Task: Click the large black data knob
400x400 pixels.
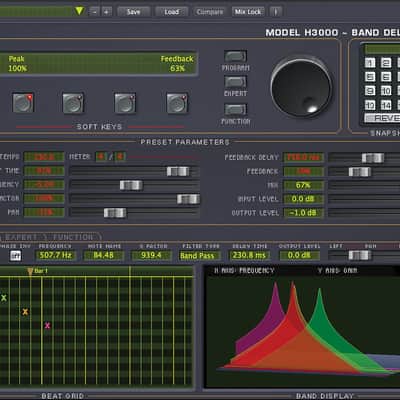Action: [x=301, y=88]
